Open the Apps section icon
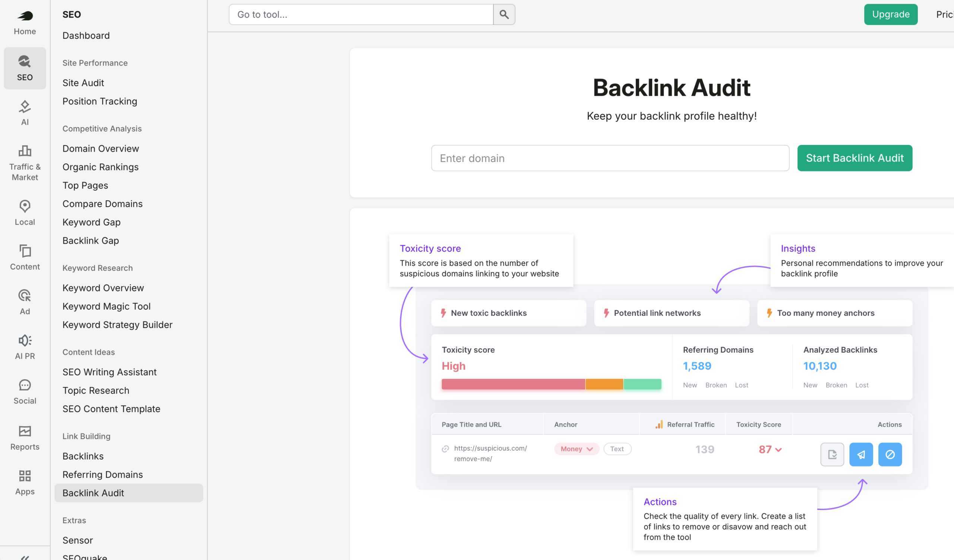 coord(25,476)
